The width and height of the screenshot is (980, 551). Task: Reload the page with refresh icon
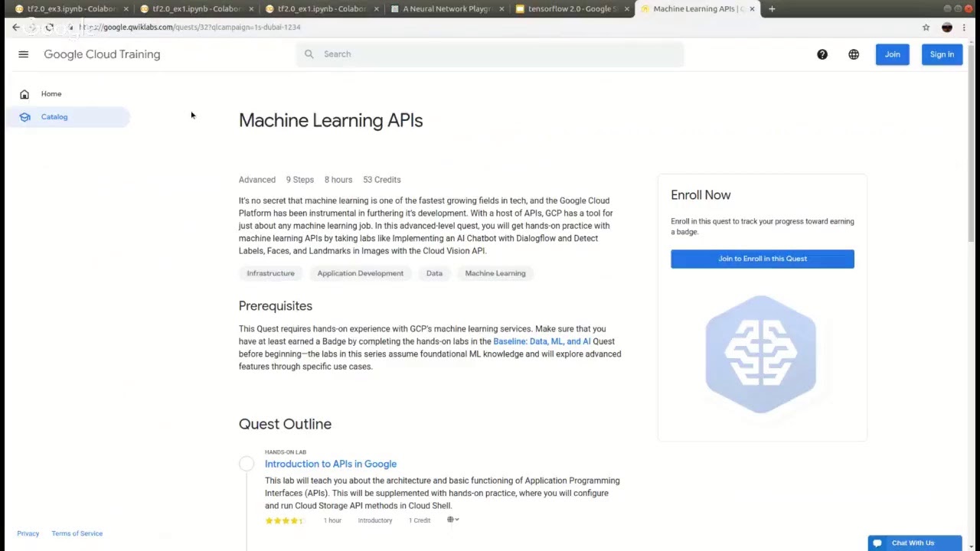[50, 27]
